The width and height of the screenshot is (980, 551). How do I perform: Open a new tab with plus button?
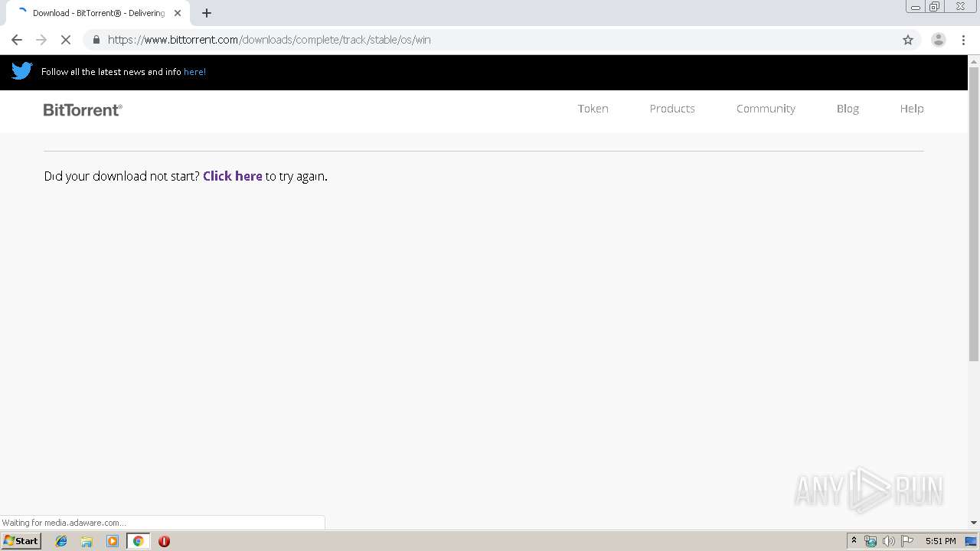coord(207,13)
